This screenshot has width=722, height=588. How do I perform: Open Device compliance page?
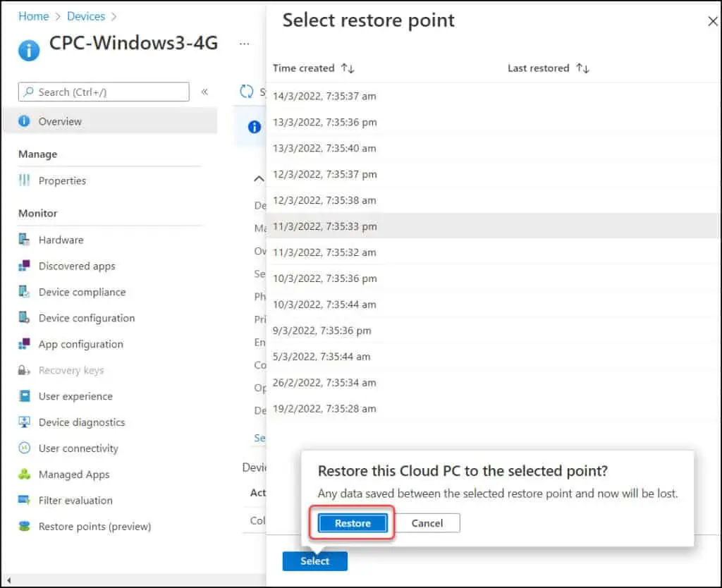click(x=82, y=292)
